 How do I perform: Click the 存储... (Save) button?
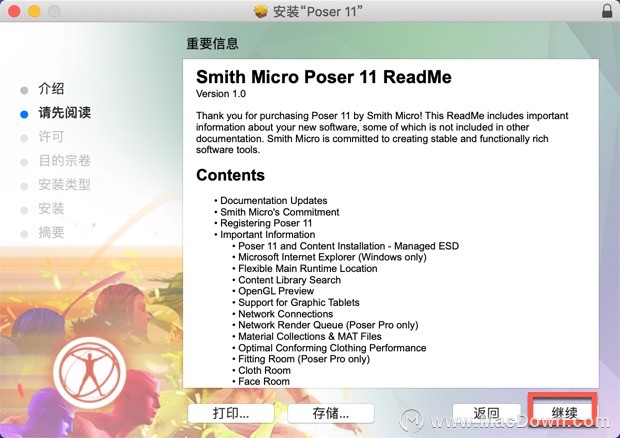[331, 413]
